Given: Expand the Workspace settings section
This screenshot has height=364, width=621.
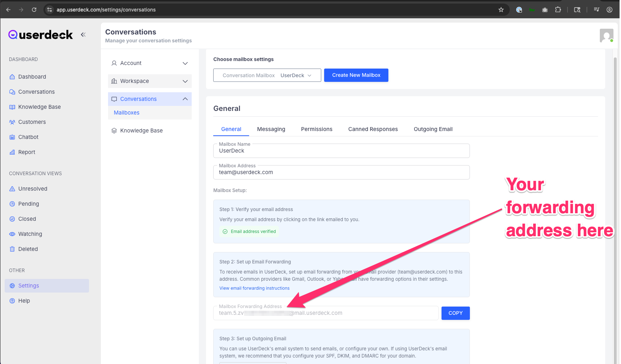Looking at the screenshot, I should (x=150, y=81).
